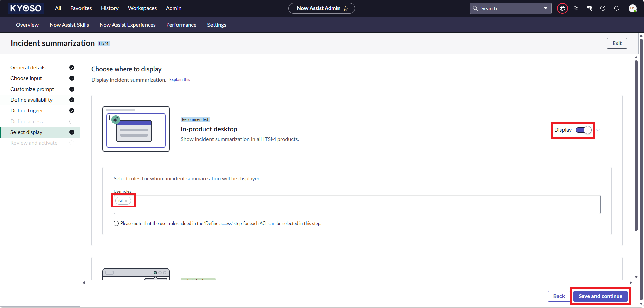Viewport: 644px width, 308px height.
Task: Click the Define access empty status circle
Action: (72, 122)
